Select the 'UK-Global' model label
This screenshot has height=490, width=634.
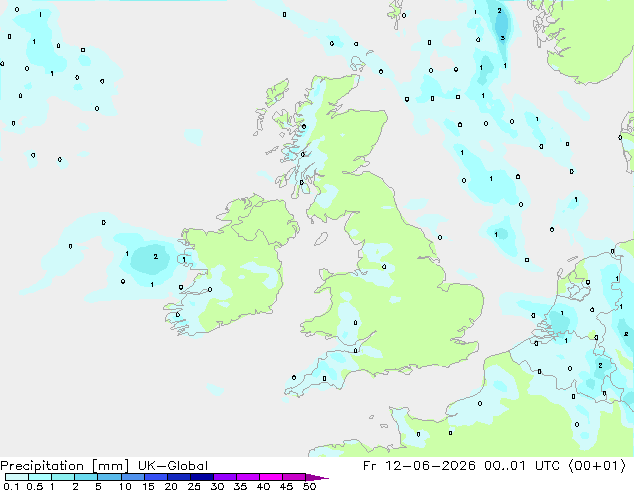coord(173,466)
